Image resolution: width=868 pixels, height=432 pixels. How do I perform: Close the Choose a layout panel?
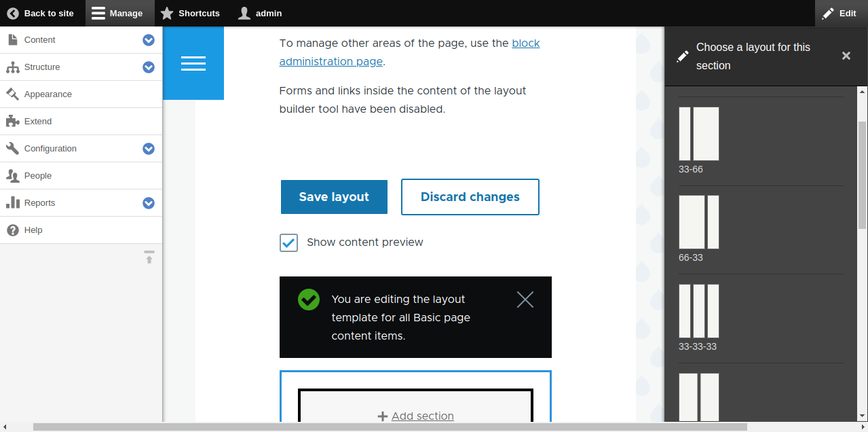point(846,56)
